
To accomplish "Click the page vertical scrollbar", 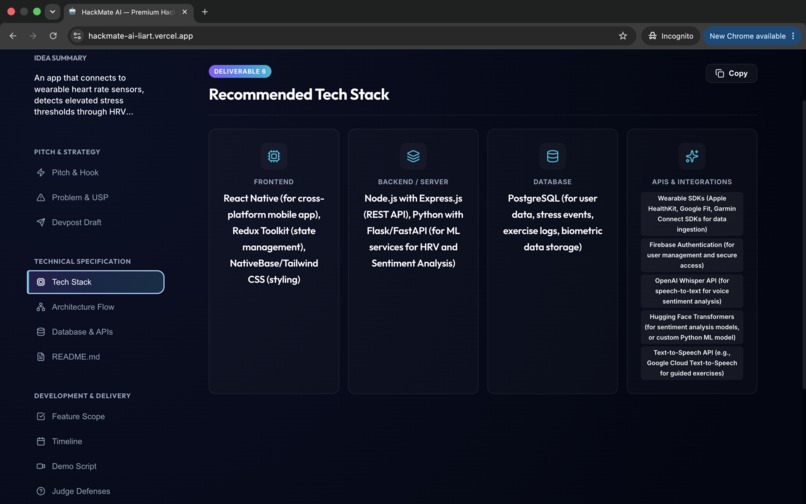I will click(803, 244).
